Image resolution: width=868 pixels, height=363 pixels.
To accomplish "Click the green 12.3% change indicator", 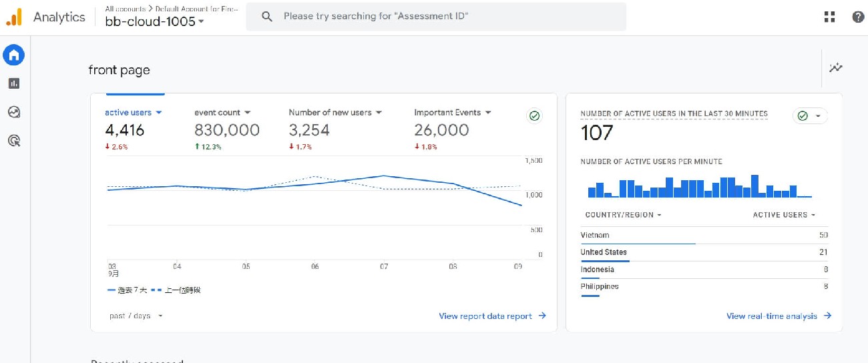I will tap(208, 147).
